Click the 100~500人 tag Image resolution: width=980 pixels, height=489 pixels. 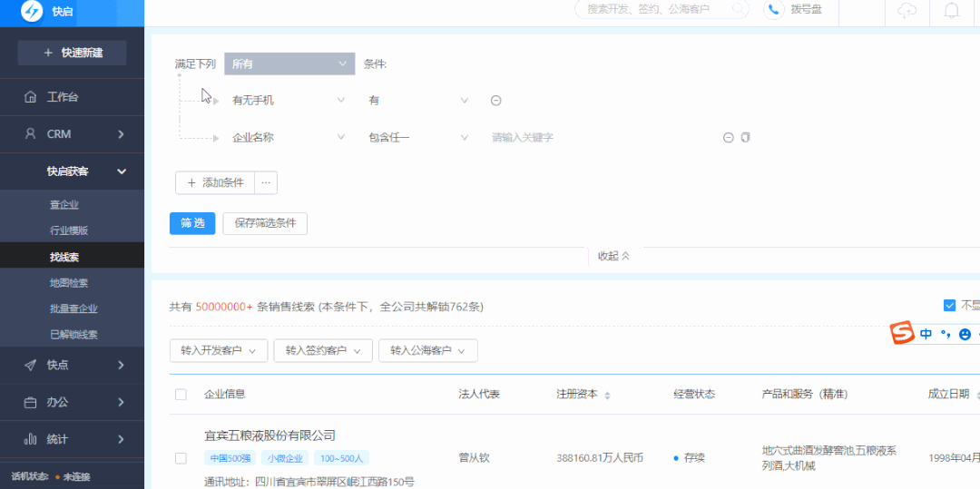point(341,458)
